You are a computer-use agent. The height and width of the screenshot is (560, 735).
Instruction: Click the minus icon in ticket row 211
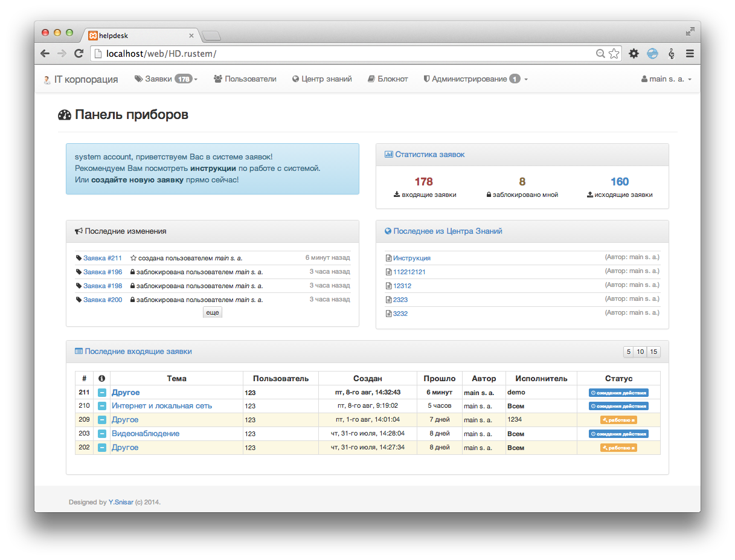tap(102, 393)
